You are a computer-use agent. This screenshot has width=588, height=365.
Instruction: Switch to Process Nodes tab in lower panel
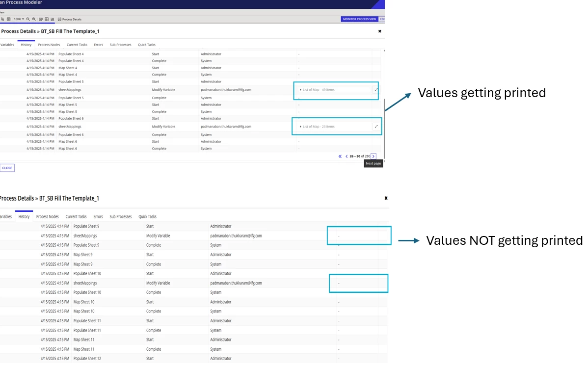[47, 217]
